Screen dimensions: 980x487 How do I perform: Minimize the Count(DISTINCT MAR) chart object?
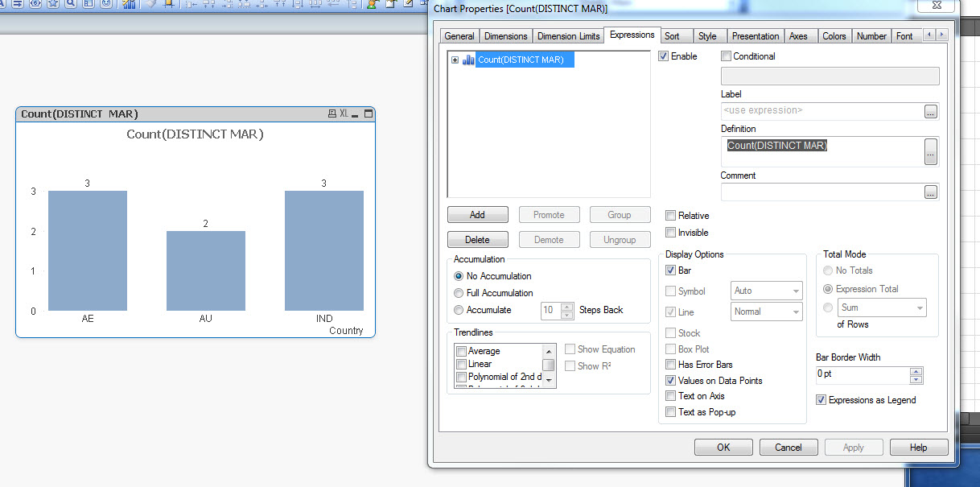point(355,114)
